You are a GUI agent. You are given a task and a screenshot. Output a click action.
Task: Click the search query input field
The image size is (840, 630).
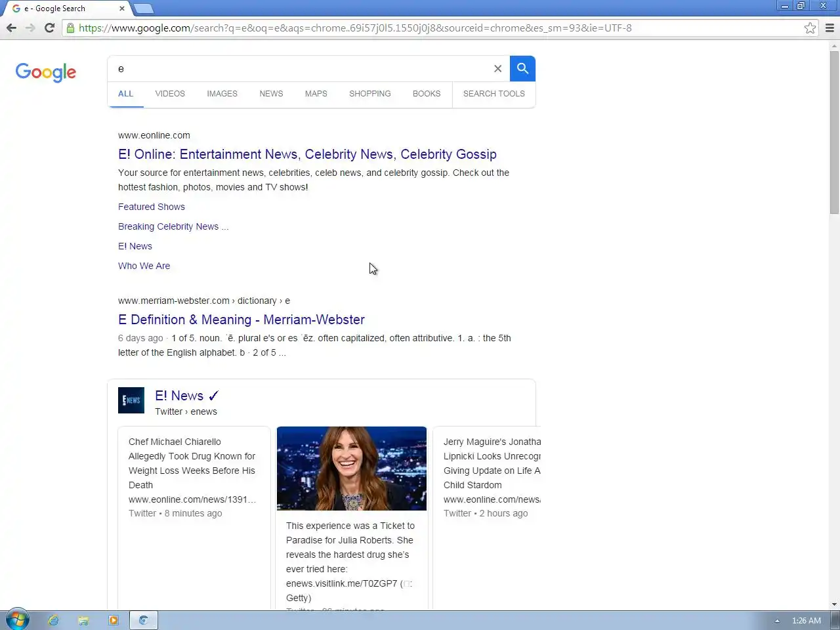[299, 68]
